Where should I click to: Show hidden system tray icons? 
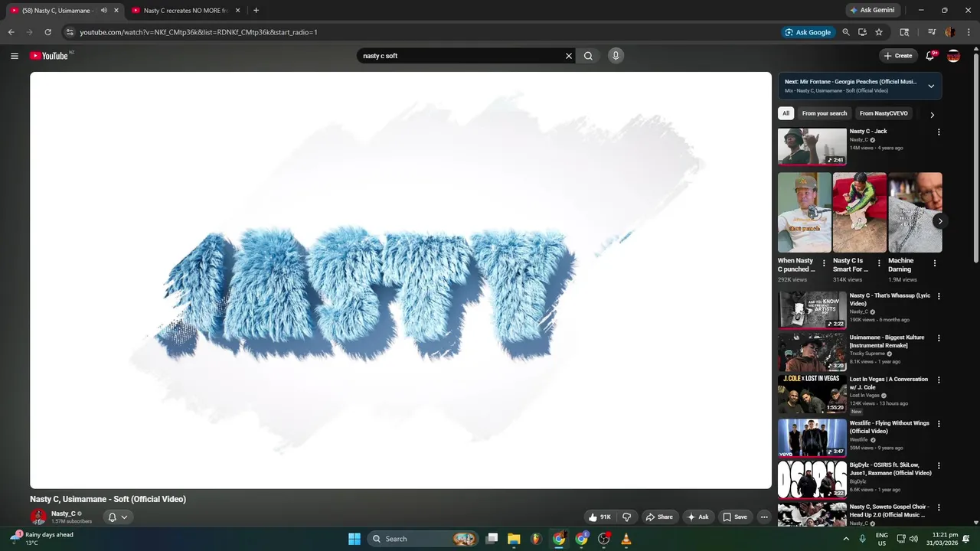846,539
